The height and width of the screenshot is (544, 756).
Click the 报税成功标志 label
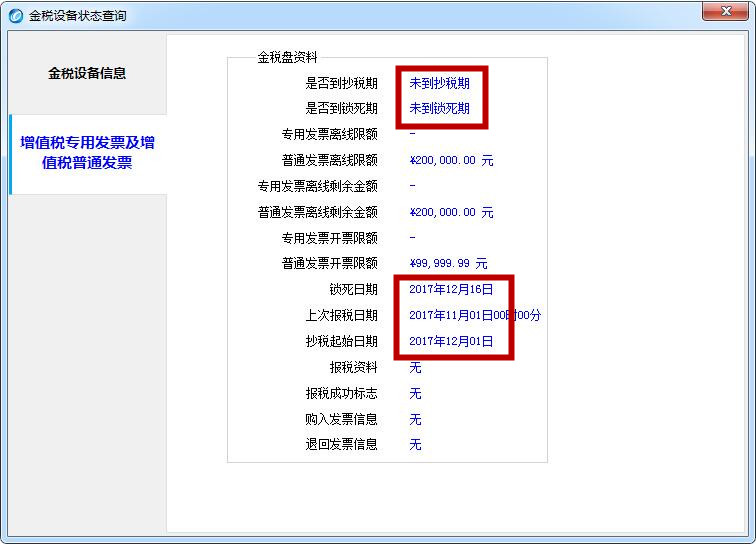[341, 394]
